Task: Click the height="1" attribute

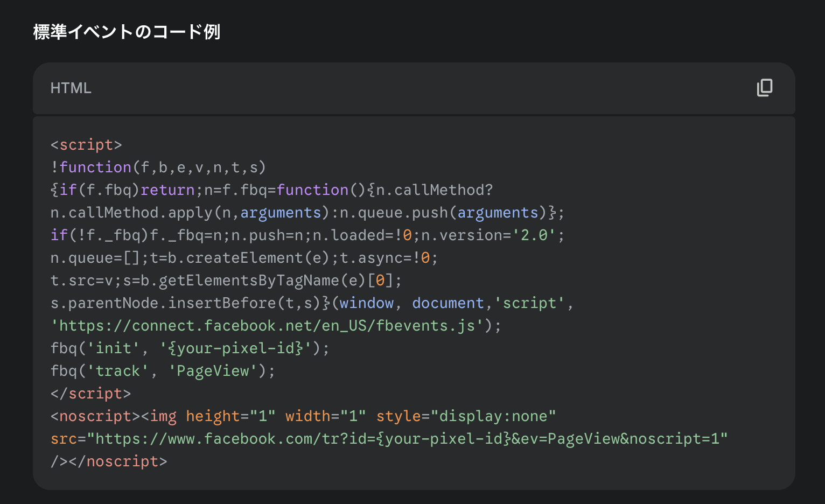Action: [x=230, y=416]
